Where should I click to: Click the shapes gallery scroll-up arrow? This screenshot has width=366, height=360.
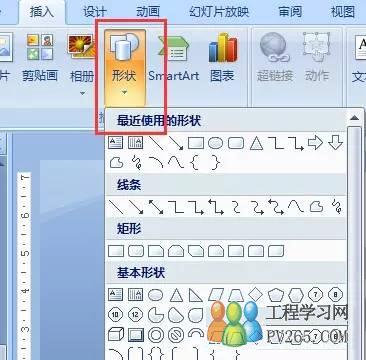point(354,118)
